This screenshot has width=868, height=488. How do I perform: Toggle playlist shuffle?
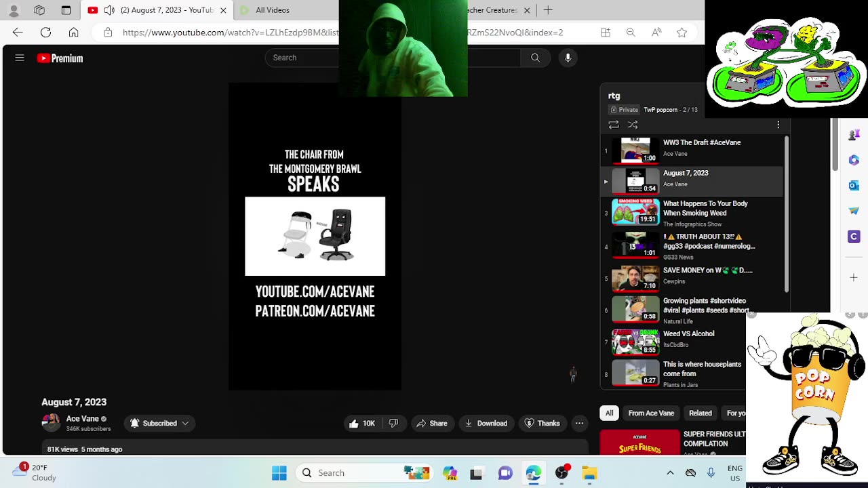pos(633,125)
